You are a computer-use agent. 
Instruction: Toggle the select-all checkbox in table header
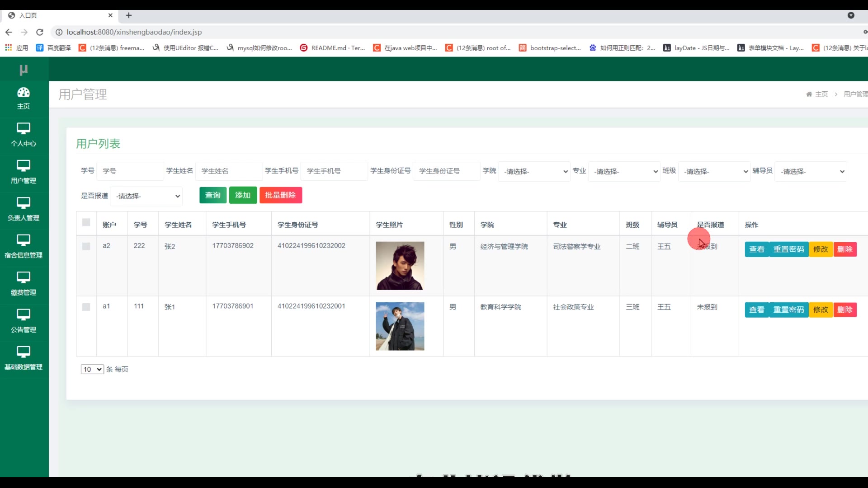(x=86, y=222)
